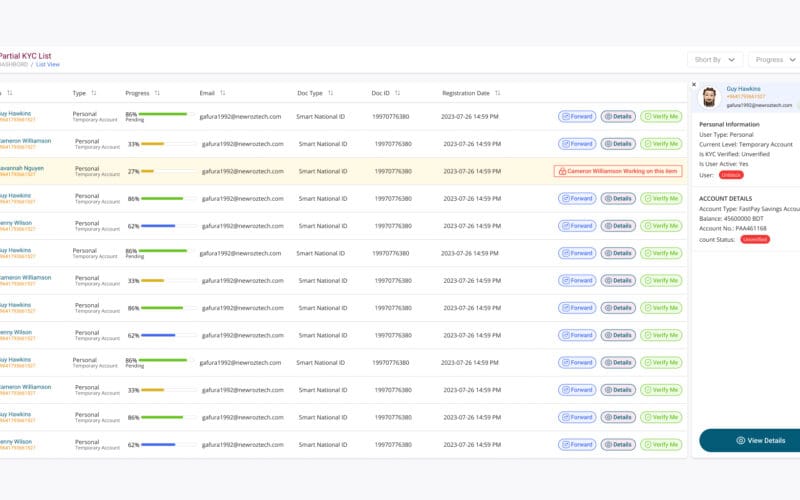Click lock icon on Savannah Nguyen row
The width and height of the screenshot is (800, 500).
click(x=562, y=171)
